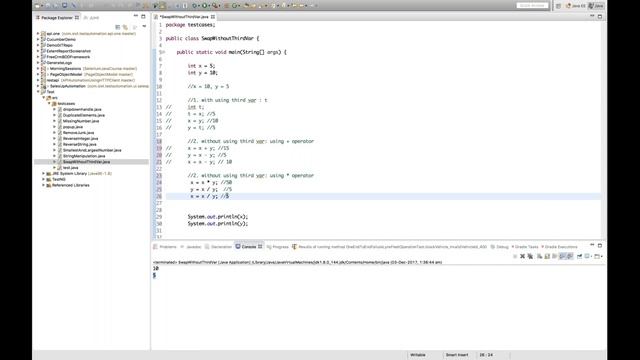
Task: Collapse main method fold marker on line 5
Action: click(x=163, y=52)
